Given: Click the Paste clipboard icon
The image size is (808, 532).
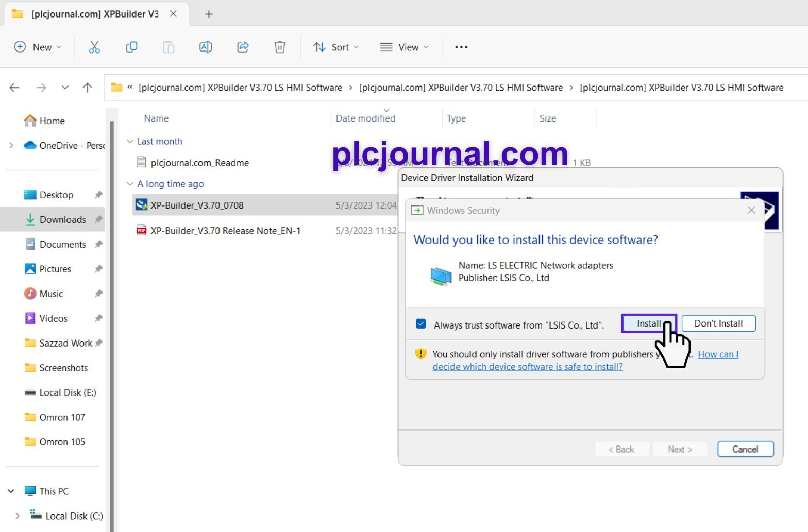Looking at the screenshot, I should point(169,47).
